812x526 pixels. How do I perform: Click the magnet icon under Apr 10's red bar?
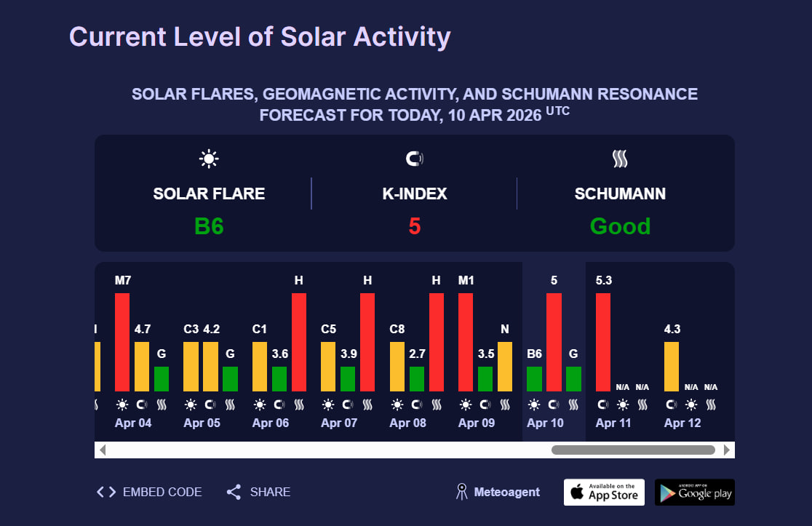tap(554, 405)
